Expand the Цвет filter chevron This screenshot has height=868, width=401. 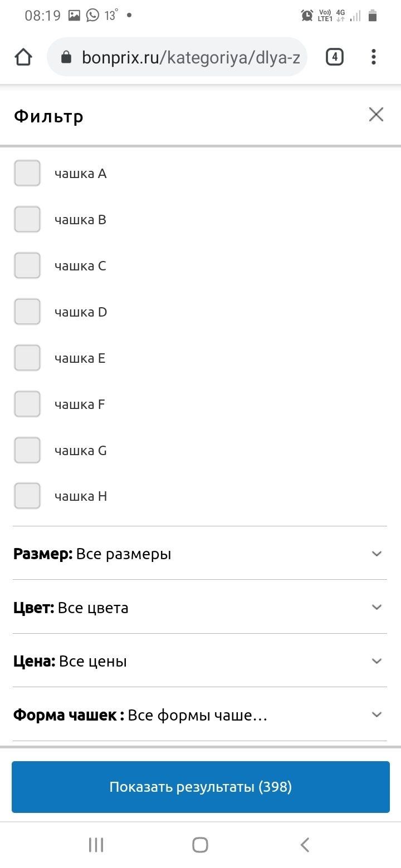tap(376, 607)
